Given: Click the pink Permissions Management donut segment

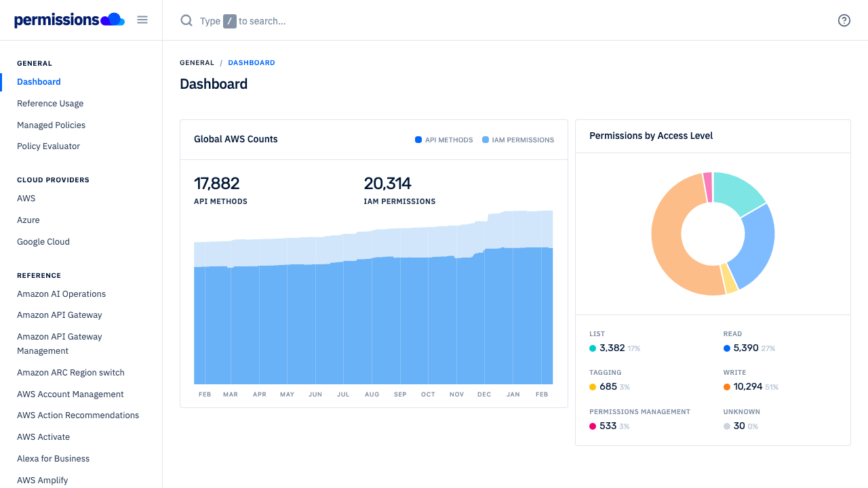Looking at the screenshot, I should (x=708, y=187).
